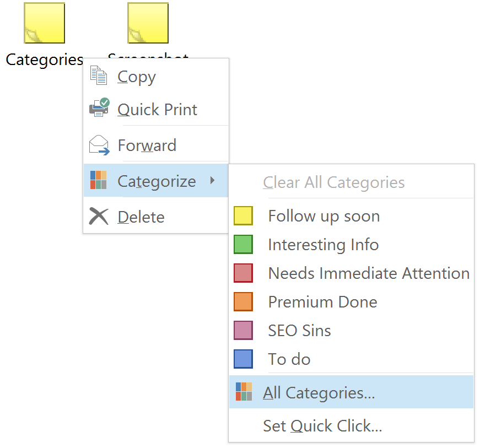
Task: Click the Copy icon in context menu
Action: 99,76
